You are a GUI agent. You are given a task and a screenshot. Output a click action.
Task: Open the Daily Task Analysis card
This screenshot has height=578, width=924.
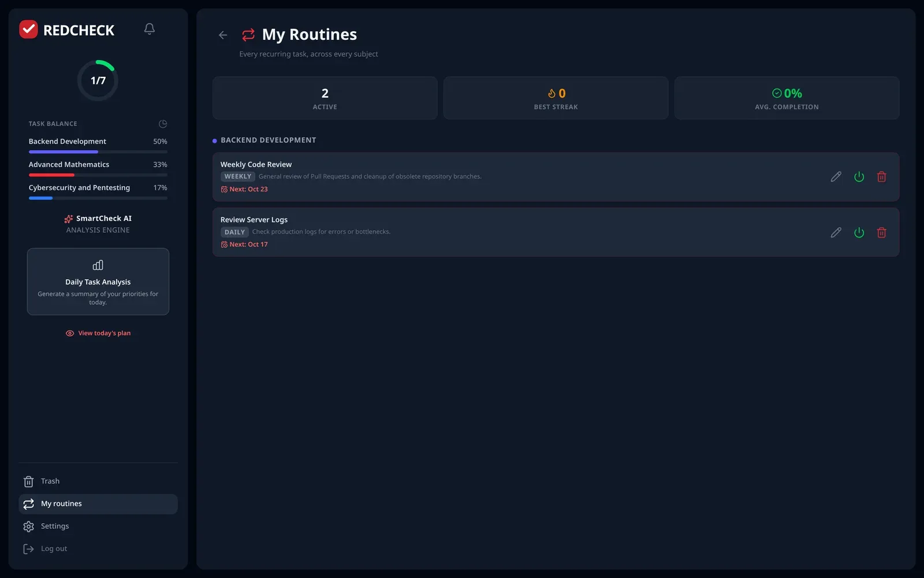click(98, 281)
